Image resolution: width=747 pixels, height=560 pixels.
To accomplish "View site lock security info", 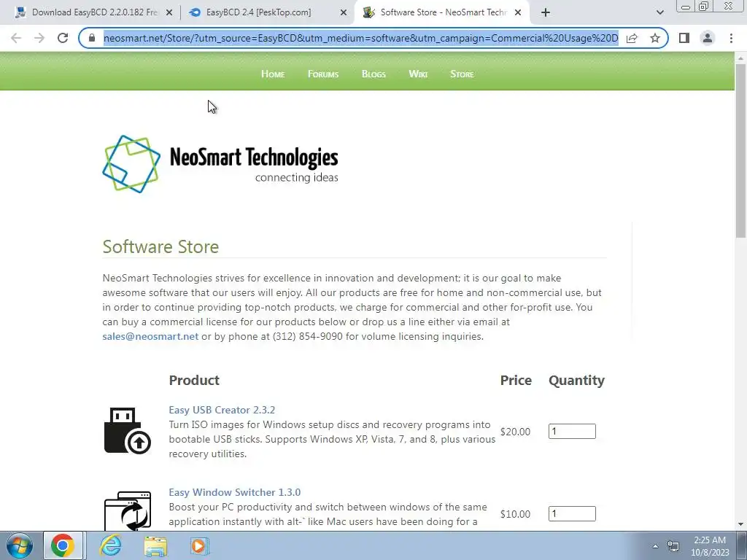I will 92,38.
